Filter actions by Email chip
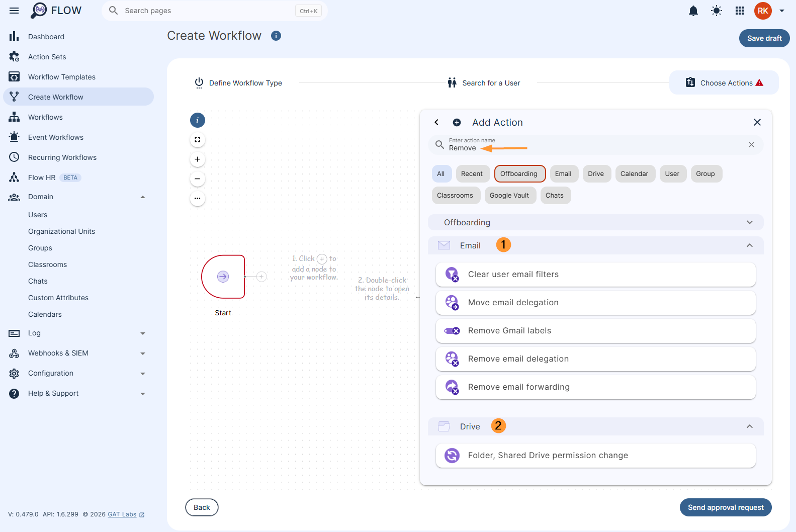 coord(563,174)
